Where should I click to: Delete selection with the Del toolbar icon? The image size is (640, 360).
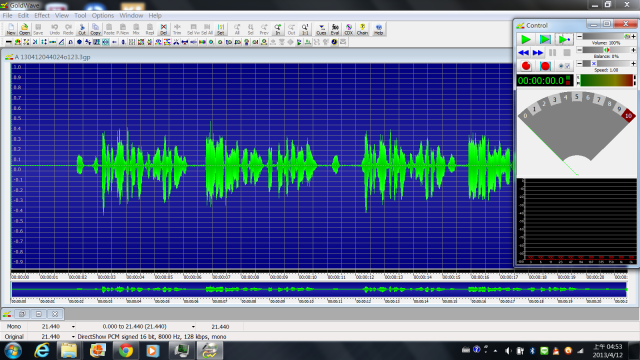click(x=164, y=29)
